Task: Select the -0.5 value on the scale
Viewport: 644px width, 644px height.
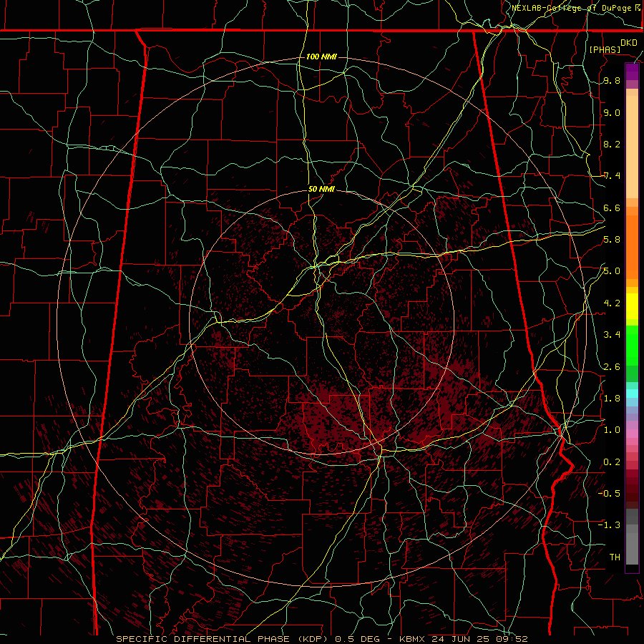Action: pos(609,493)
